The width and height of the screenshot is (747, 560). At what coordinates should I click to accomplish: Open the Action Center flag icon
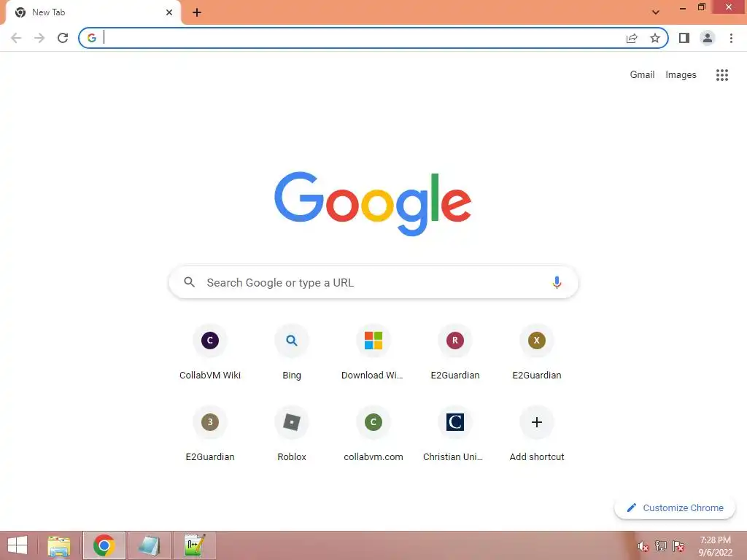pyautogui.click(x=678, y=546)
